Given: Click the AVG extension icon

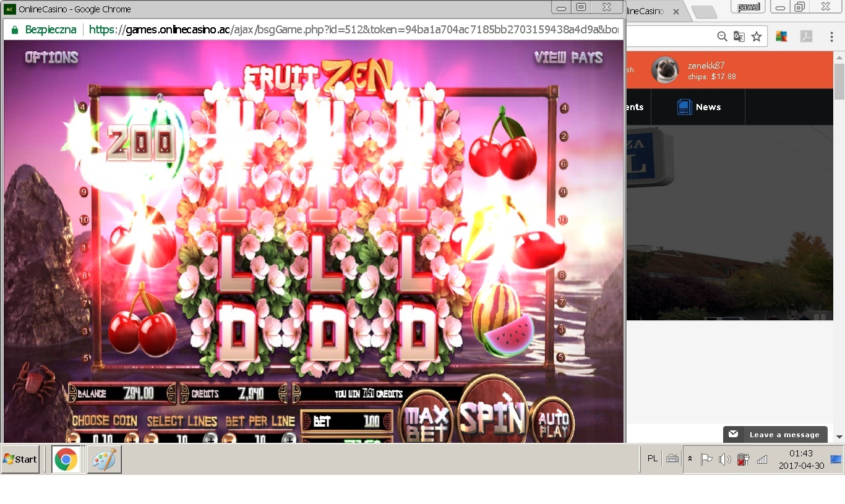Looking at the screenshot, I should click(x=781, y=36).
